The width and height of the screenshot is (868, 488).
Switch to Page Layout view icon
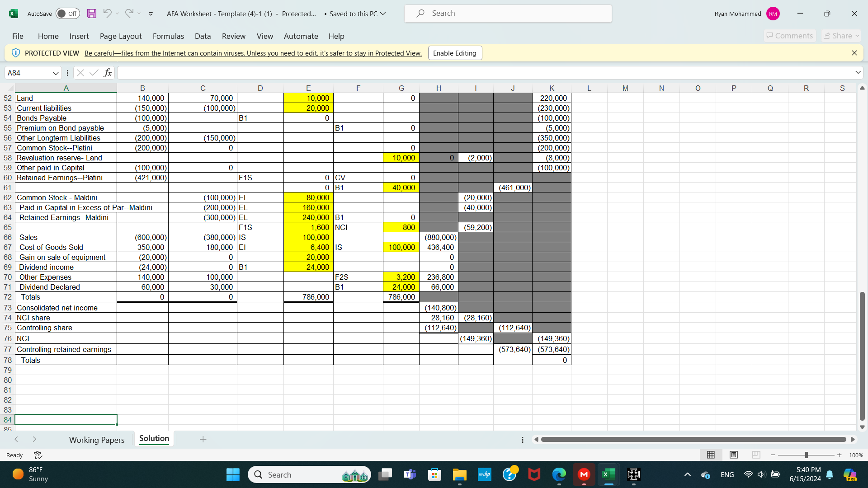(x=734, y=455)
